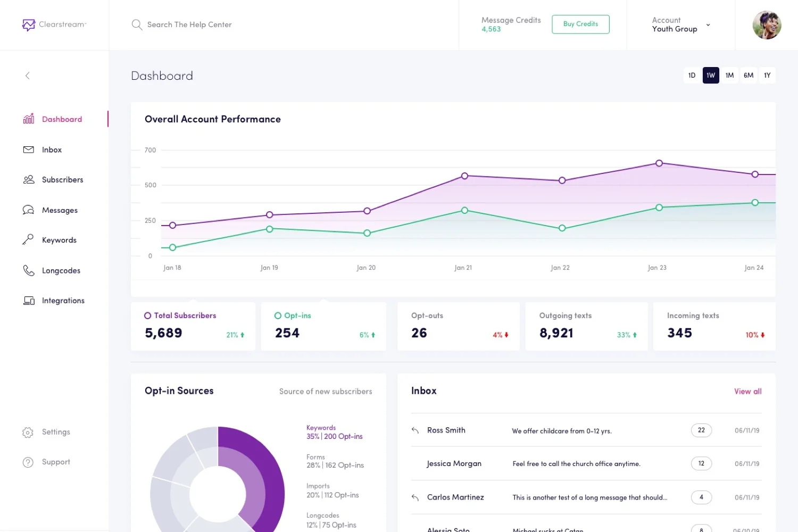
Task: Go to Inbox in sidebar
Action: 52,150
